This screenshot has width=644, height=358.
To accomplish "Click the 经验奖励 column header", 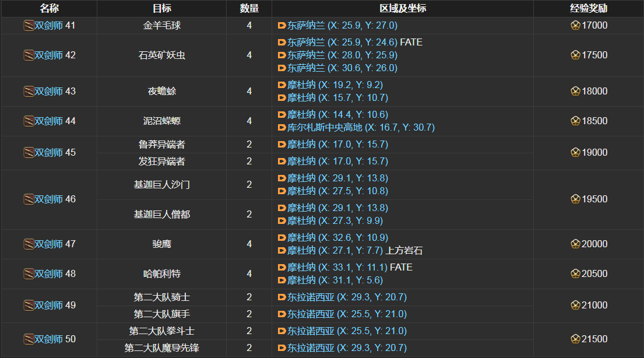I will (x=589, y=8).
